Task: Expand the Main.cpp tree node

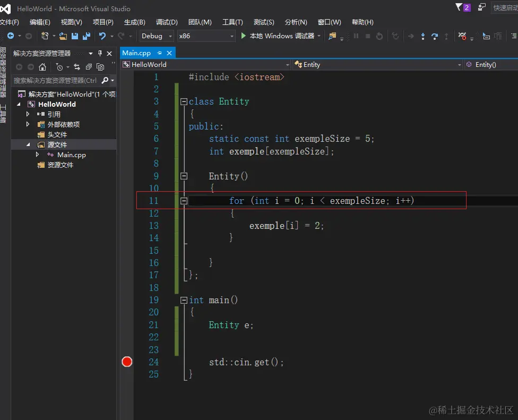Action: coord(37,155)
